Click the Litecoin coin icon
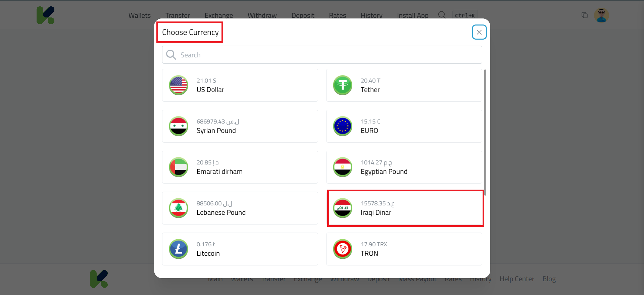The height and width of the screenshot is (295, 644). pos(179,249)
